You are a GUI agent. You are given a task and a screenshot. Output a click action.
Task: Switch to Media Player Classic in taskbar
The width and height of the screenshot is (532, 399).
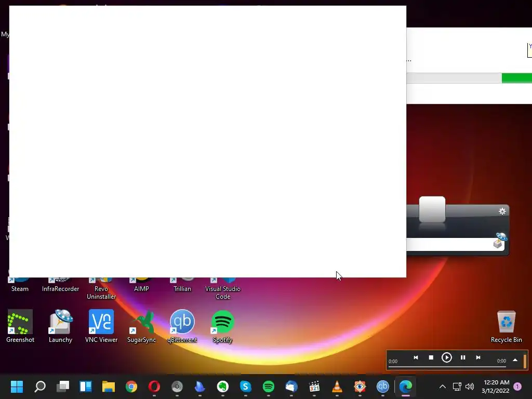pyautogui.click(x=314, y=386)
